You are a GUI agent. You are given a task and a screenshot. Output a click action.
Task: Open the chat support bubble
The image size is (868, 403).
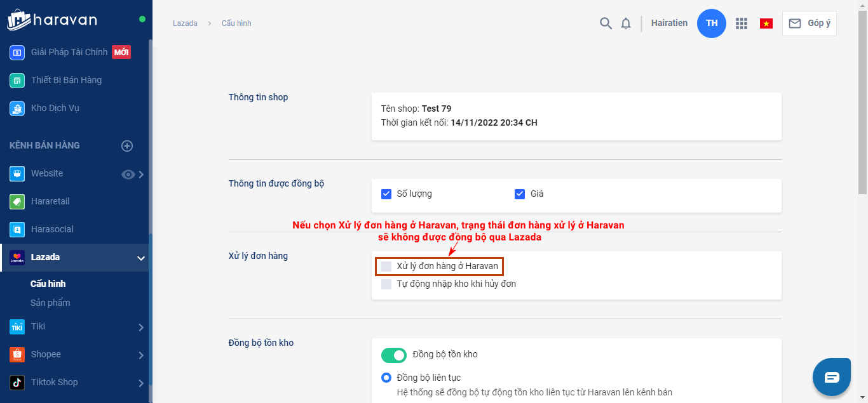coord(832,377)
